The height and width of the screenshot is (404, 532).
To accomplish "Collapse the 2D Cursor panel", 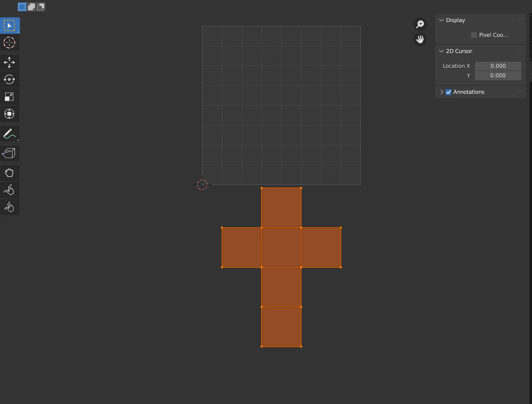I will point(441,51).
